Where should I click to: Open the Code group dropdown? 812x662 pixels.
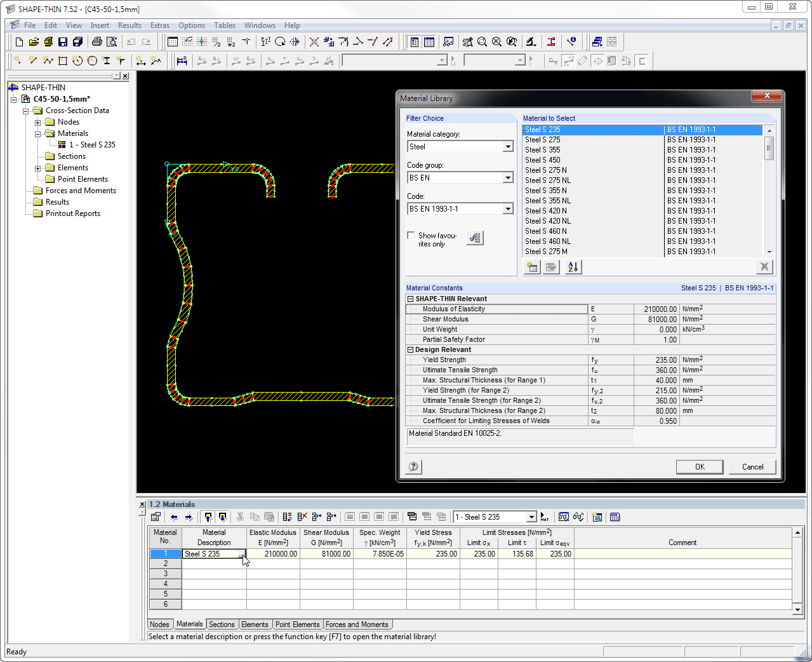[x=507, y=178]
